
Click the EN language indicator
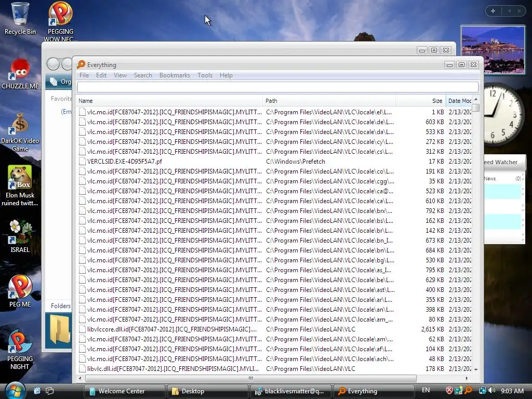426,390
